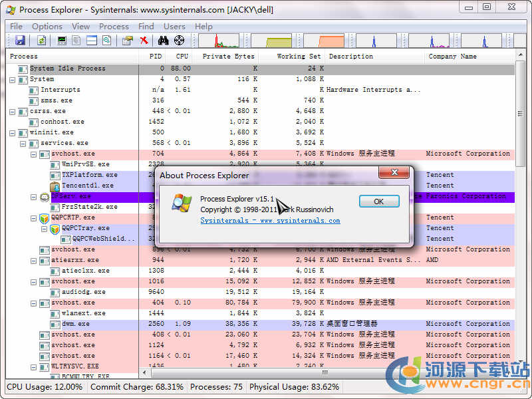Select the audiodg.exe process row

82,292
